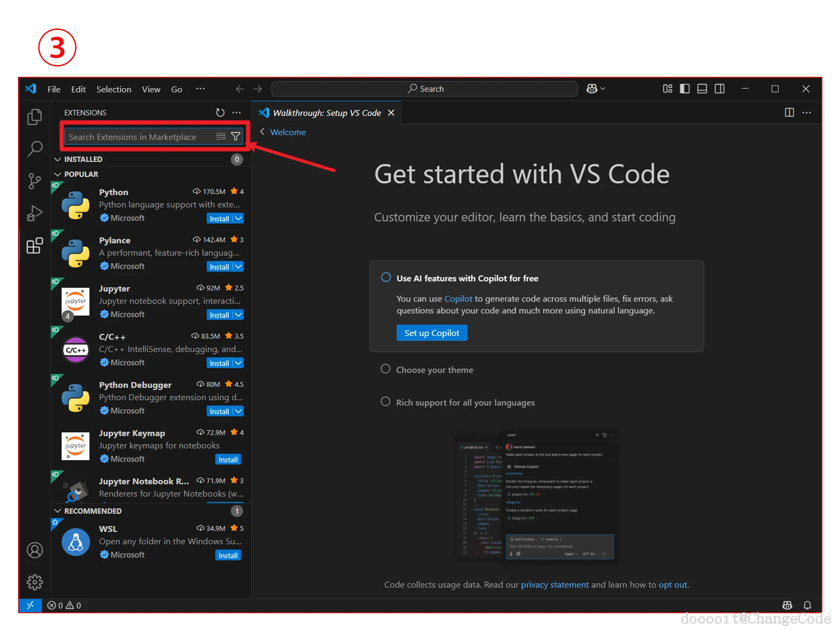The height and width of the screenshot is (630, 840).
Task: Open Install dropdown arrow for Pylance
Action: click(x=239, y=267)
